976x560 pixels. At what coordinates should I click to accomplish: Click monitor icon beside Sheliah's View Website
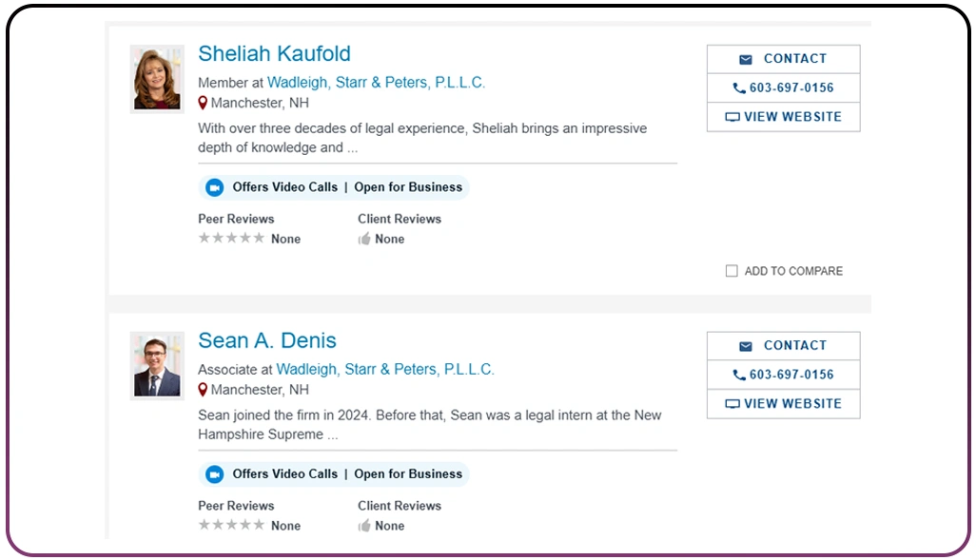click(732, 117)
